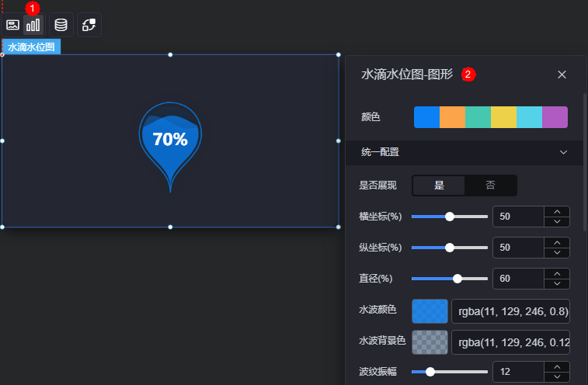Click the 水波背景色 rgba text field
The height and width of the screenshot is (385, 588).
tap(511, 342)
